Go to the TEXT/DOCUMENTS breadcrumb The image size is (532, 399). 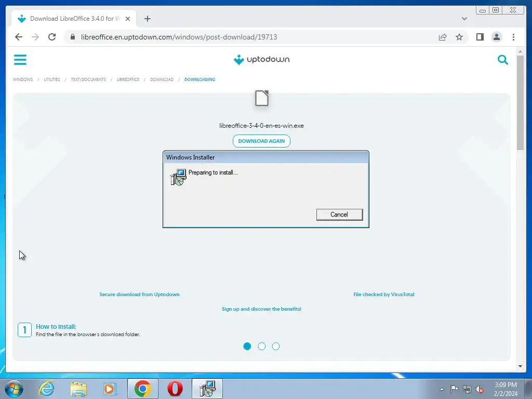(x=88, y=79)
